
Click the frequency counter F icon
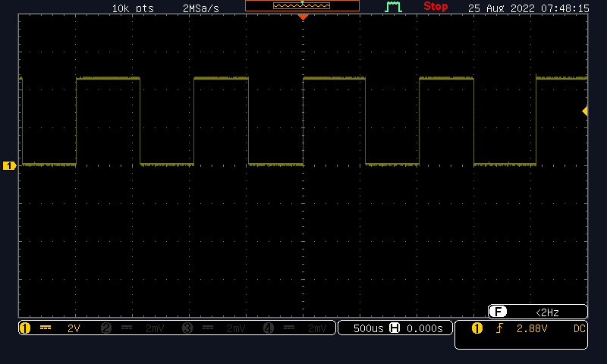498,312
